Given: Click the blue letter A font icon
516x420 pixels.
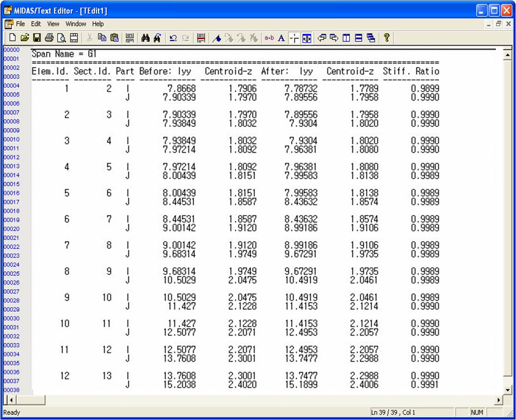Looking at the screenshot, I should [x=281, y=38].
